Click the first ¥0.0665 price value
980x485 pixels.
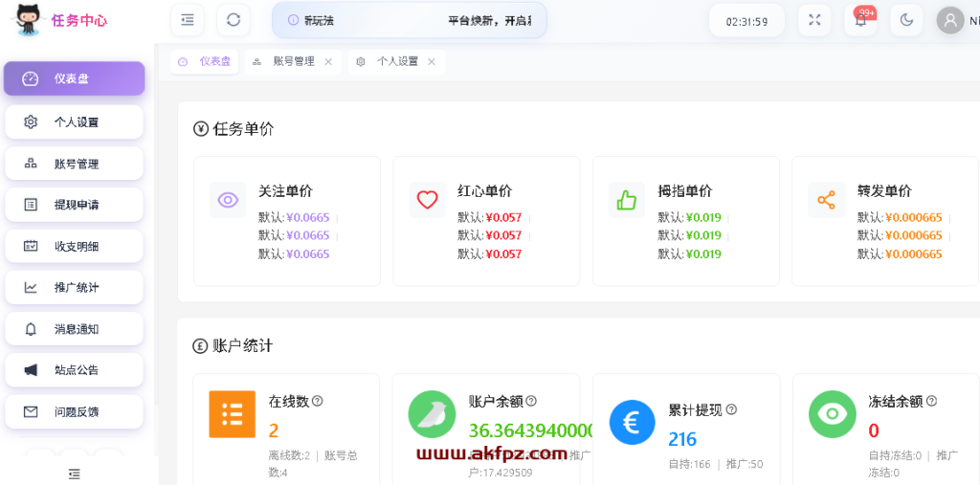click(x=308, y=217)
